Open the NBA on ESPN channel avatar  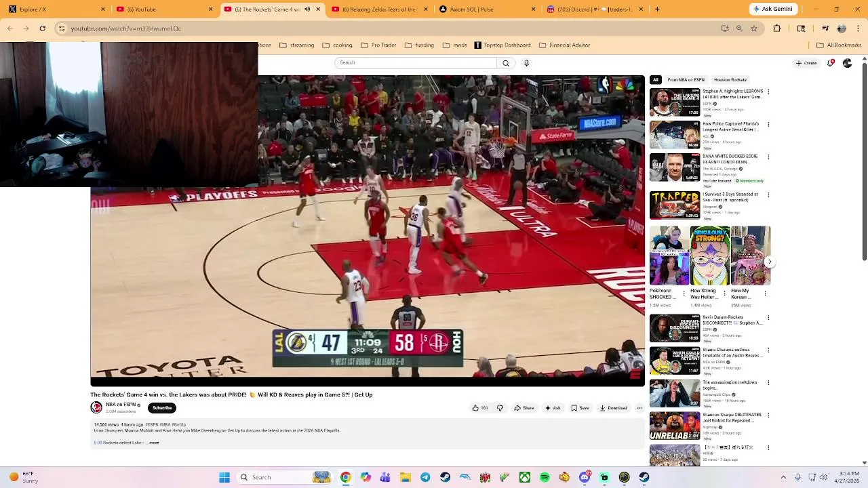coord(96,407)
